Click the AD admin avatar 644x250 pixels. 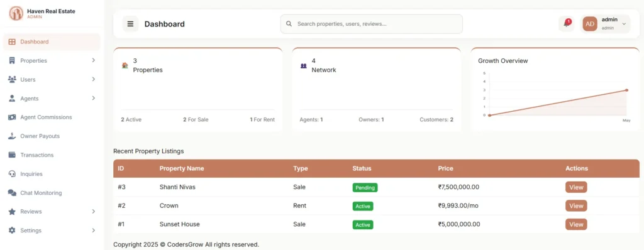[590, 24]
